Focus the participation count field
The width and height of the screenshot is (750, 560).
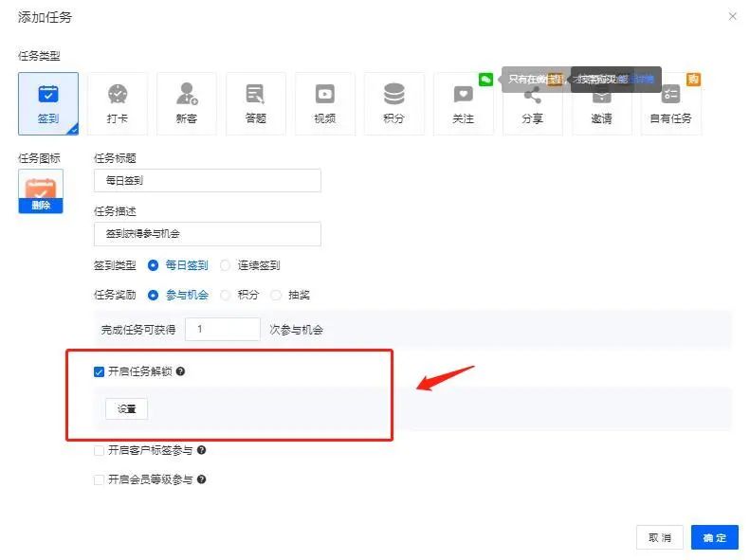pyautogui.click(x=223, y=329)
